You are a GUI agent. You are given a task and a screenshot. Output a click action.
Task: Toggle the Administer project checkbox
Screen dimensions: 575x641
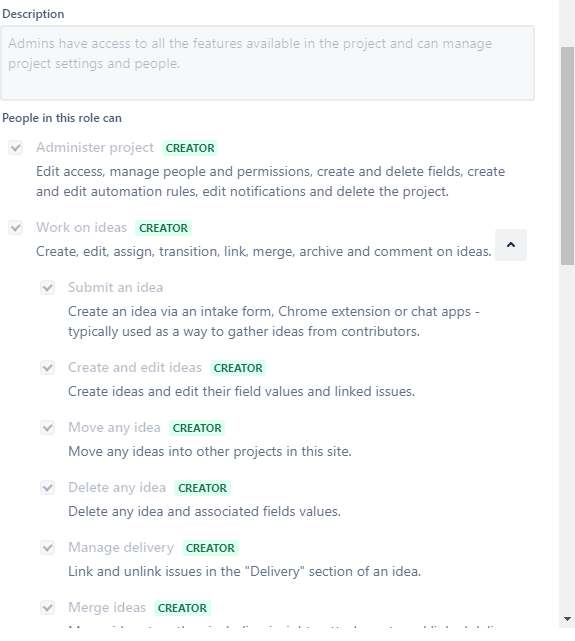click(16, 148)
